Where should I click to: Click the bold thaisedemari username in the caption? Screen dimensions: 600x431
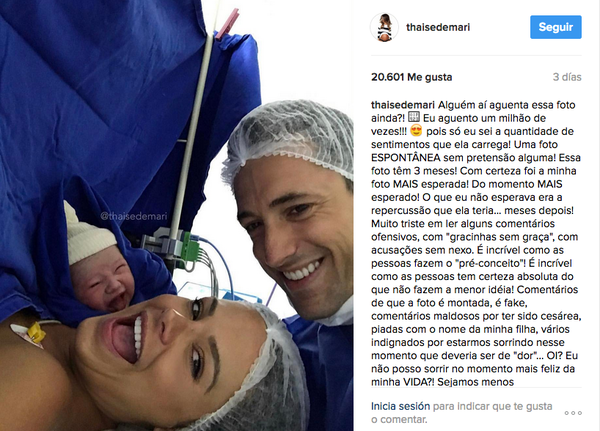[x=403, y=105]
